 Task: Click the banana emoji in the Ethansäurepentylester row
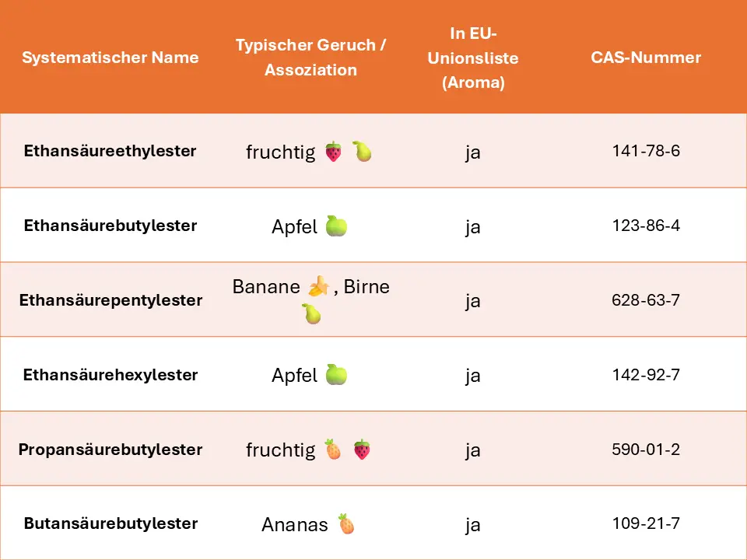317,288
